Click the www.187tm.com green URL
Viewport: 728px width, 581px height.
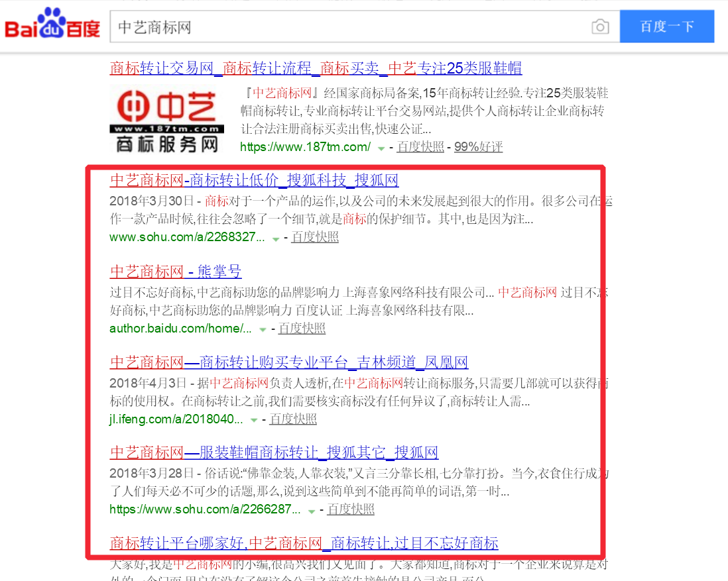pyautogui.click(x=305, y=147)
